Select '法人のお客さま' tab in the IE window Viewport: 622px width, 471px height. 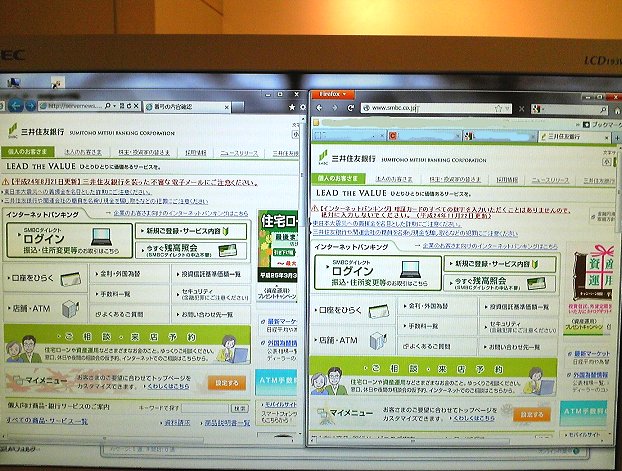tap(83, 152)
